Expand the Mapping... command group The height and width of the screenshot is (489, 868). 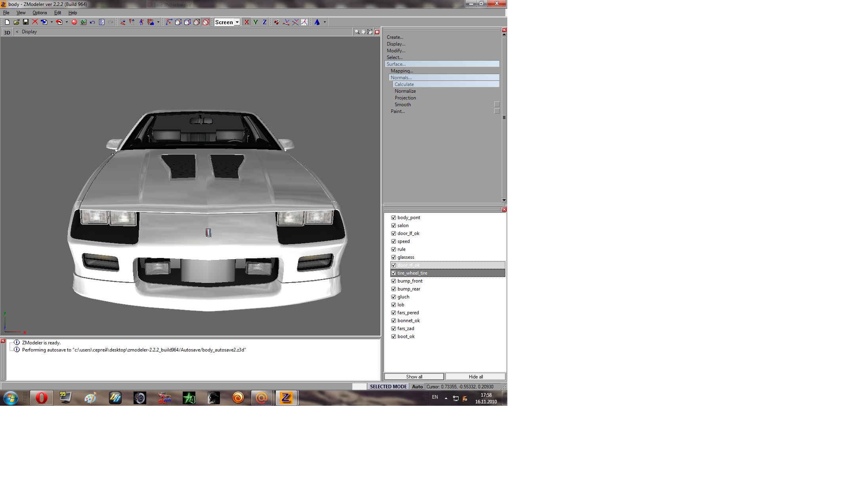pos(401,71)
